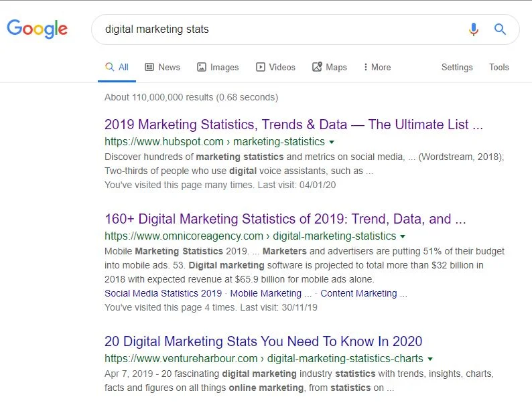Click the Videos tab play icon

pyautogui.click(x=260, y=67)
